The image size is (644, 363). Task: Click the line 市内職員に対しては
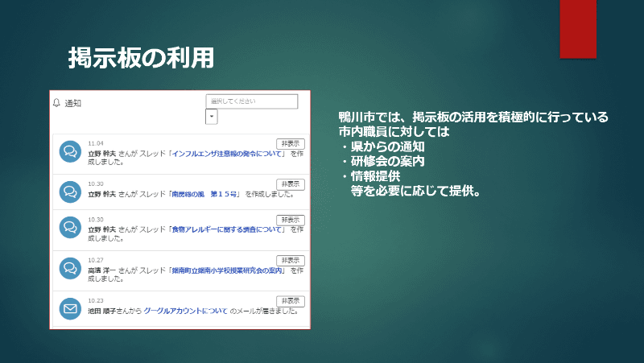coord(394,132)
